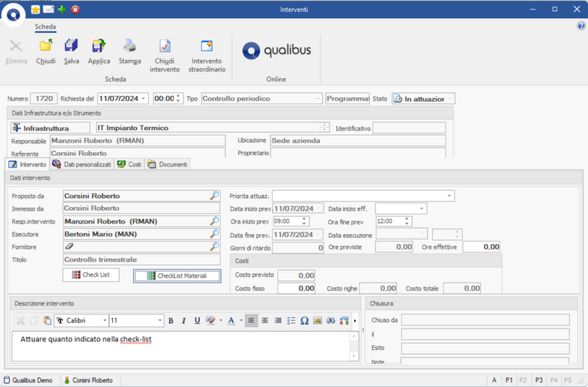
Task: Toggle italic in description editor
Action: click(184, 320)
